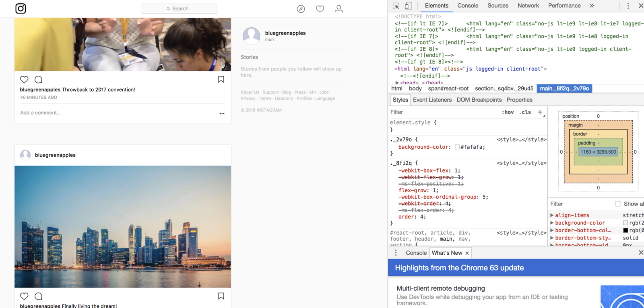Like the Throwback to 2017 convention post
The image size is (644, 308).
pos(24,79)
